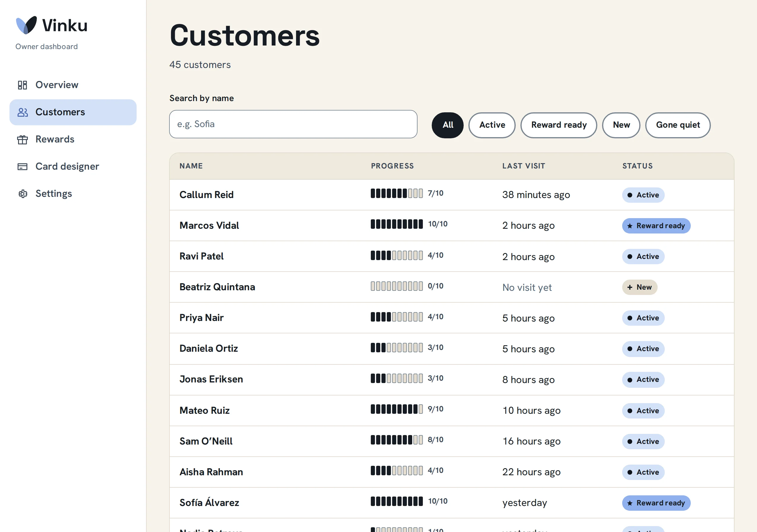Click the Customers page heading
The height and width of the screenshot is (532, 757).
coord(244,35)
